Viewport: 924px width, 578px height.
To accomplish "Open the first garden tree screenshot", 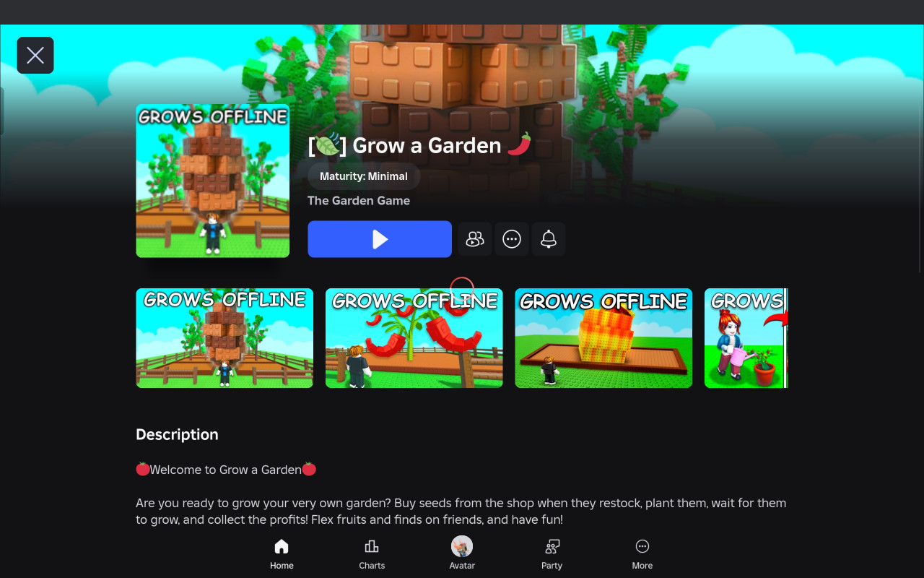I will tap(225, 338).
